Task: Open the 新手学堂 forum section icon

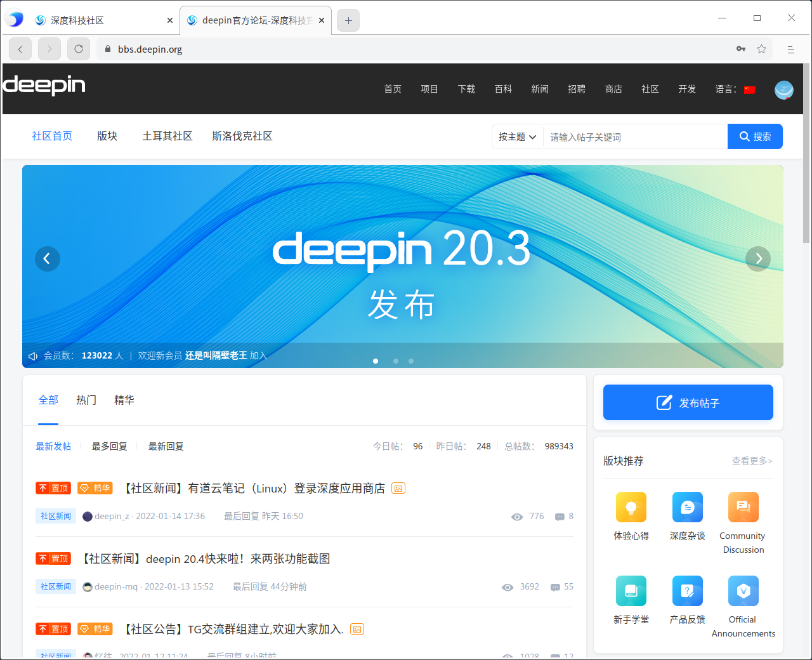Action: coord(631,591)
